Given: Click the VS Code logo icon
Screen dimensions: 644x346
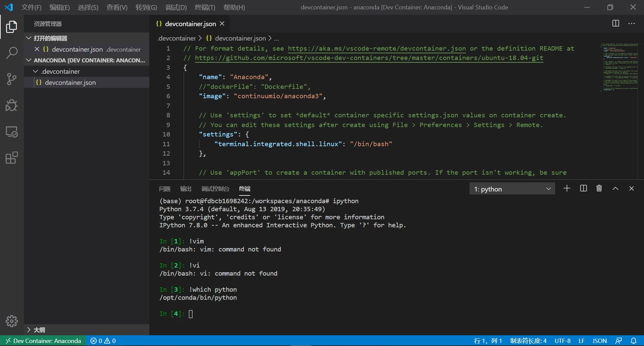Looking at the screenshot, I should pyautogui.click(x=9, y=7).
